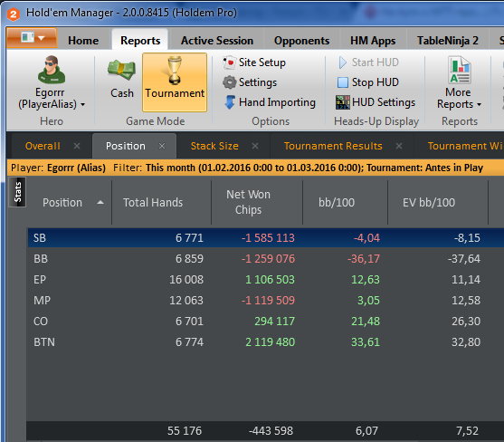Viewport: 504px width, 442px height.
Task: Toggle the Position sort arrow
Action: (100, 203)
